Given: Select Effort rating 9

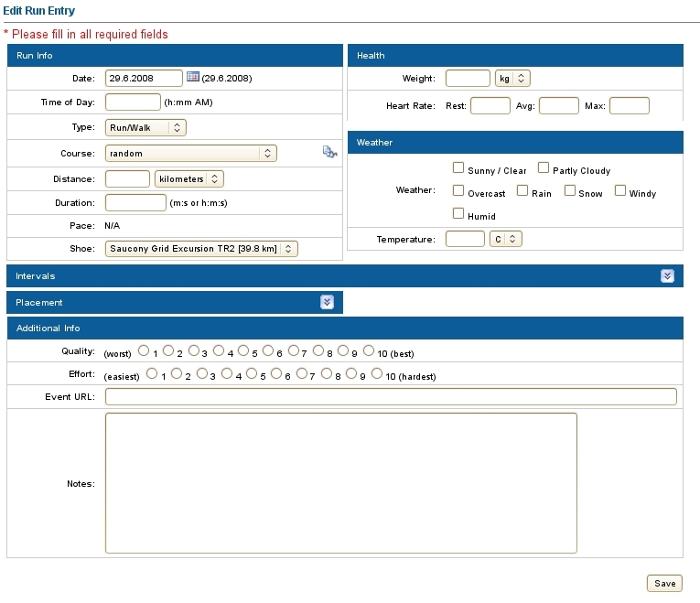Looking at the screenshot, I should [351, 373].
